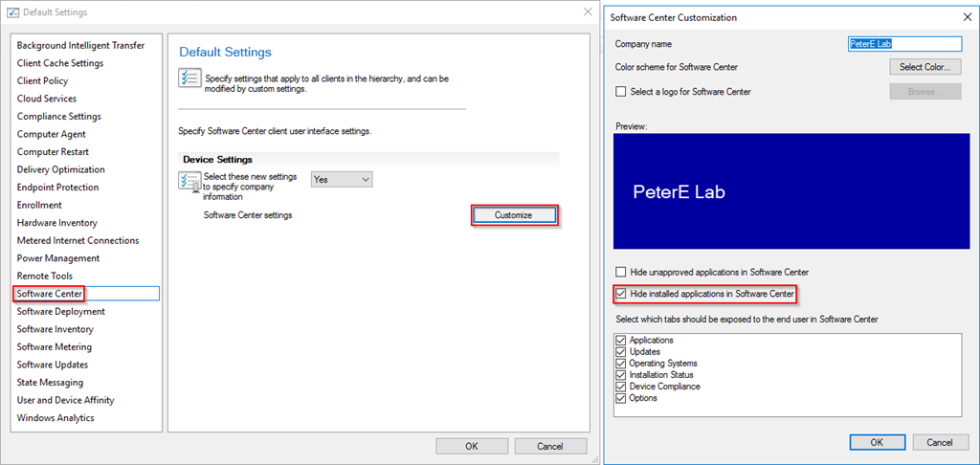The height and width of the screenshot is (465, 980).
Task: Click the settings checklist icon under Default Settings heading
Action: point(189,78)
